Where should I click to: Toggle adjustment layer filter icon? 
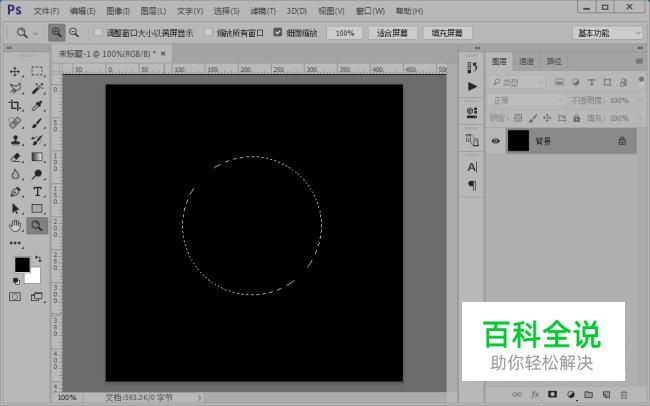coord(575,82)
